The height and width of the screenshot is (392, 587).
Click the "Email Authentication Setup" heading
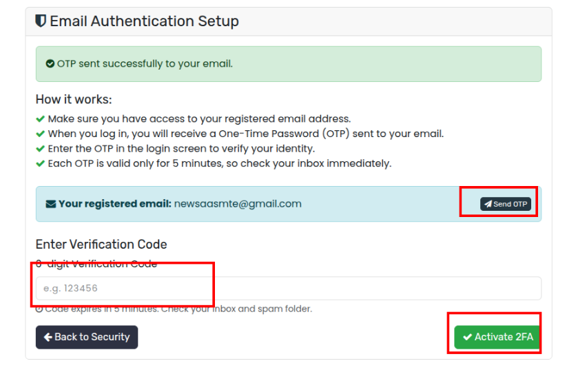pyautogui.click(x=144, y=21)
